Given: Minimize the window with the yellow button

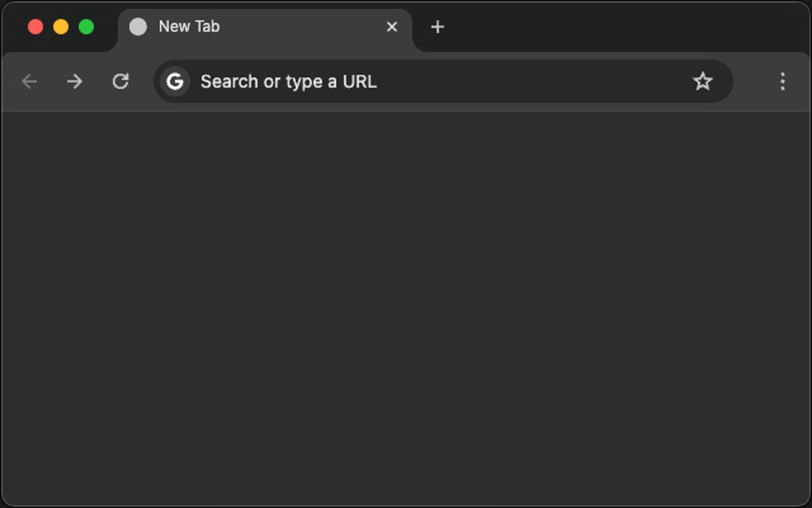Looking at the screenshot, I should coord(60,25).
